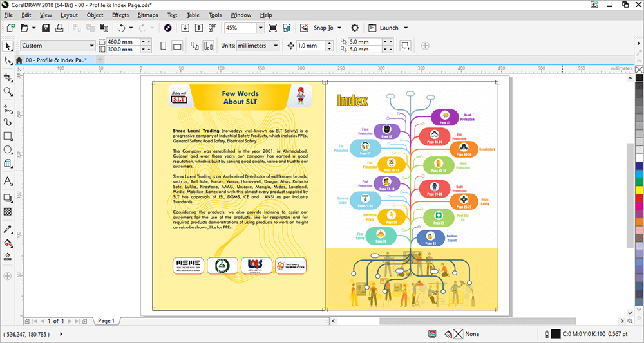Image resolution: width=644 pixels, height=343 pixels.
Task: Click the Export icon
Action: pyautogui.click(x=199, y=28)
